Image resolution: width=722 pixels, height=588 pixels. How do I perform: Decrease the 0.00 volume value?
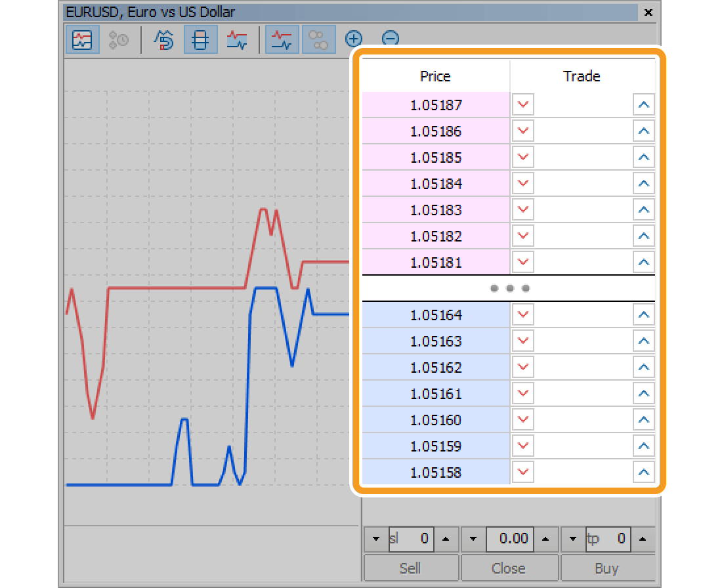click(473, 539)
